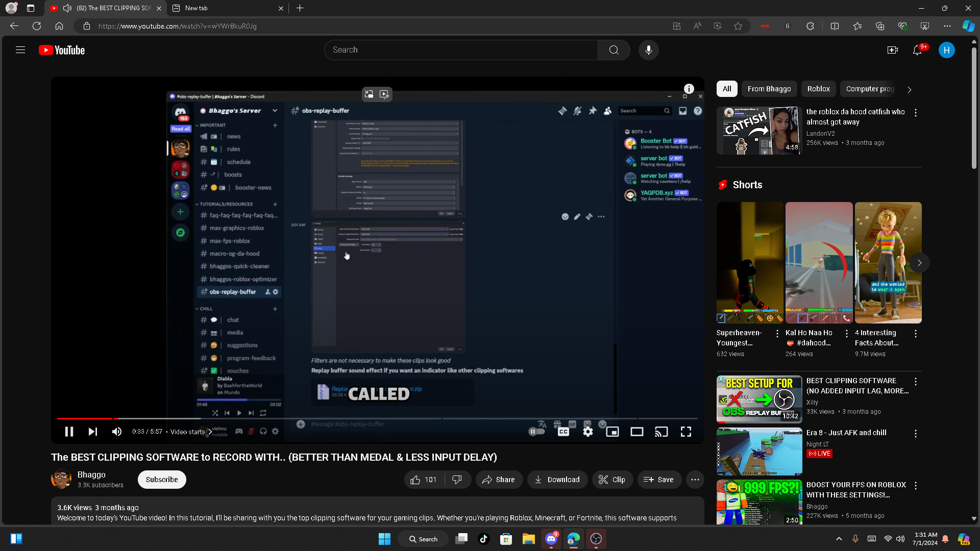Open options for Xilly's BEST CLIPPING SOFTWARE video

pos(916,382)
